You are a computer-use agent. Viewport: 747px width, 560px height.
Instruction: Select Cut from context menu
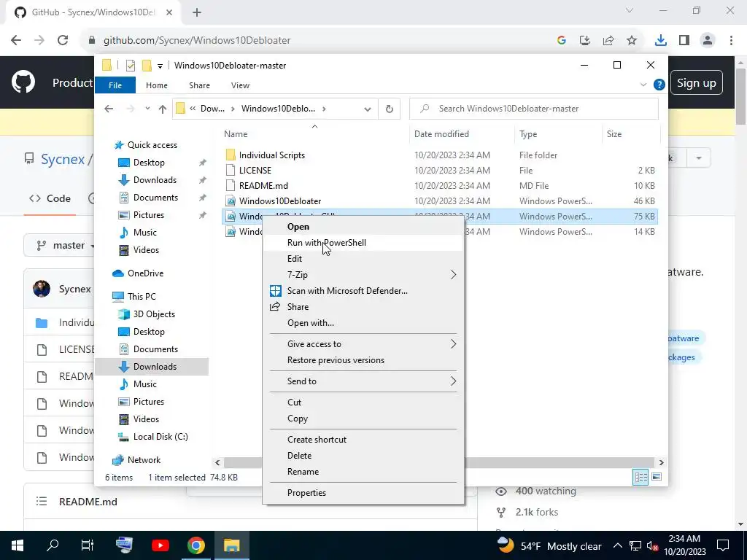294,402
